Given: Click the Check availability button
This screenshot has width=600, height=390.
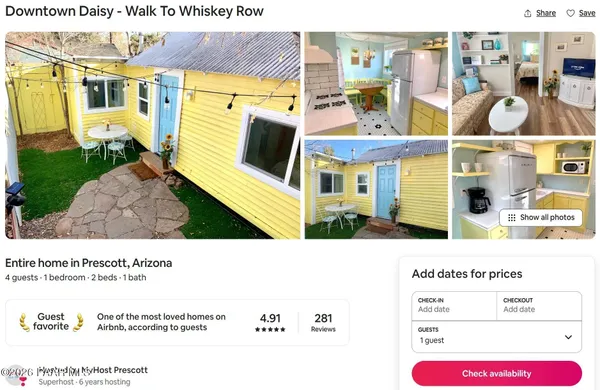Looking at the screenshot, I should [x=497, y=374].
